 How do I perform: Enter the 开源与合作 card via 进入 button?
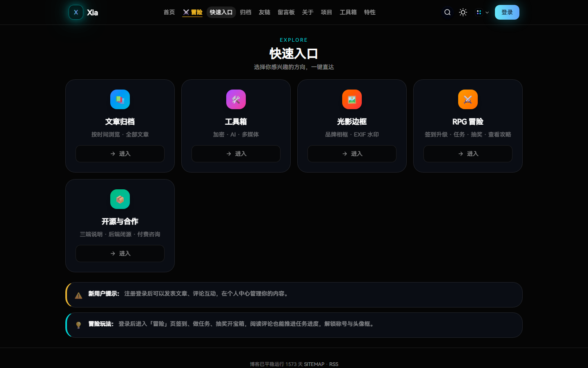click(x=120, y=254)
